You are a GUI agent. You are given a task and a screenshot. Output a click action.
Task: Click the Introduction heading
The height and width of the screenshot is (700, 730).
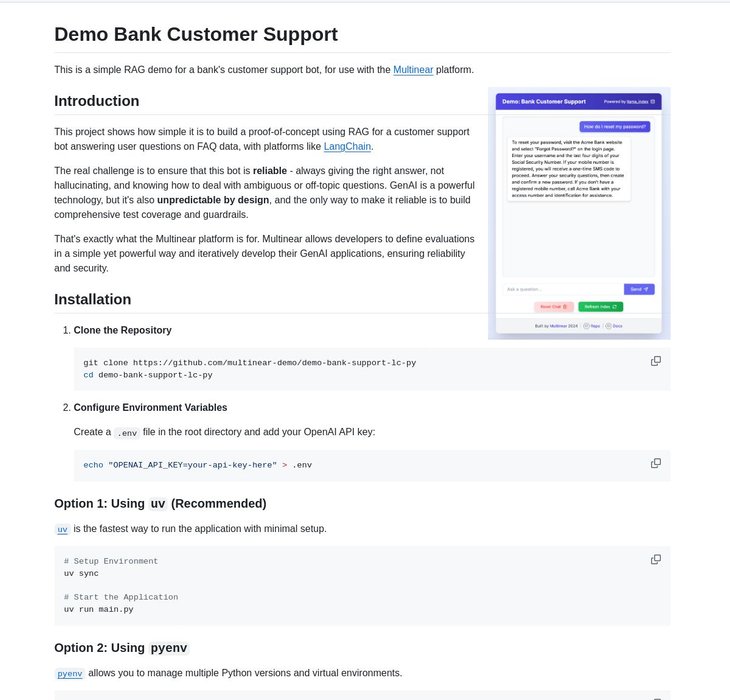click(x=97, y=101)
